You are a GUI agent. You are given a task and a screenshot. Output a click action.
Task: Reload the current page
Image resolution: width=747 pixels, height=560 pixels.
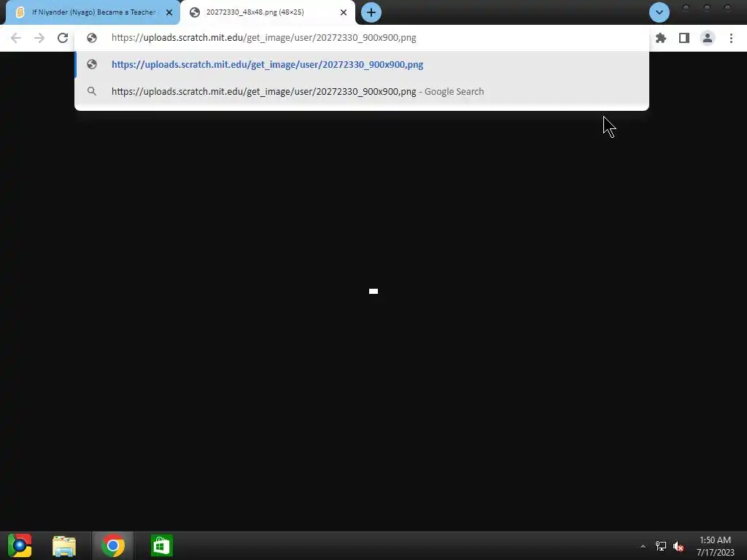click(x=63, y=38)
